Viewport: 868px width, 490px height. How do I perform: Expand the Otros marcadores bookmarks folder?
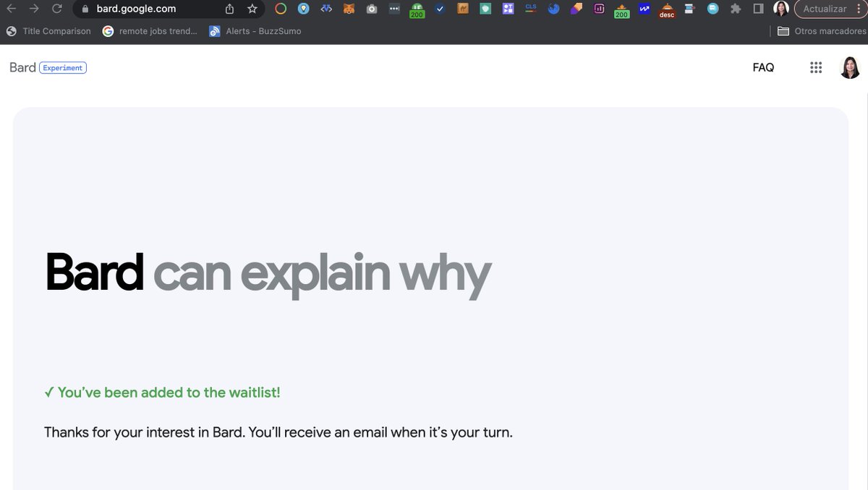821,31
